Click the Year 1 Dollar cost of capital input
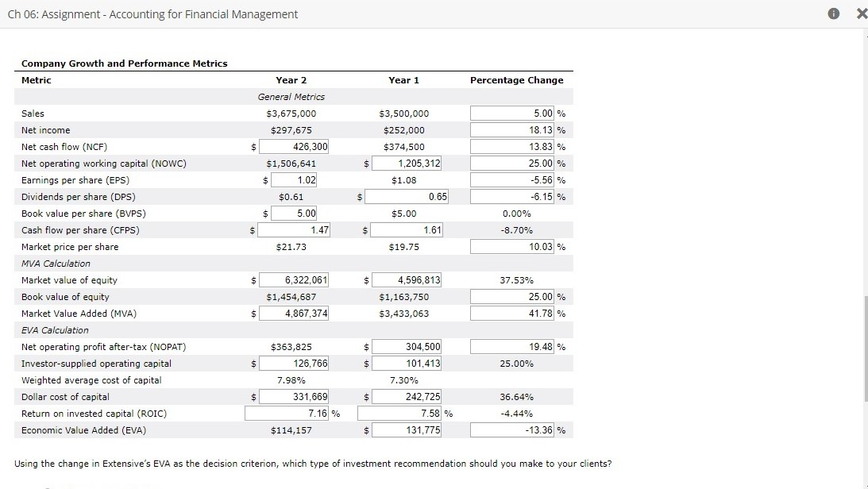 click(408, 396)
